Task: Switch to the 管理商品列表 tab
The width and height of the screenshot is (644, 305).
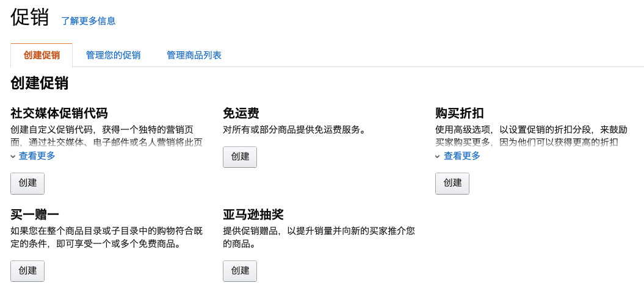Action: point(194,55)
